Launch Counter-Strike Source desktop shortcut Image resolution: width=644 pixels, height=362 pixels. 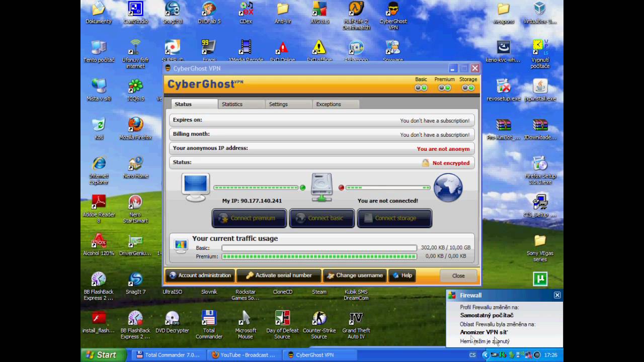pos(319,325)
